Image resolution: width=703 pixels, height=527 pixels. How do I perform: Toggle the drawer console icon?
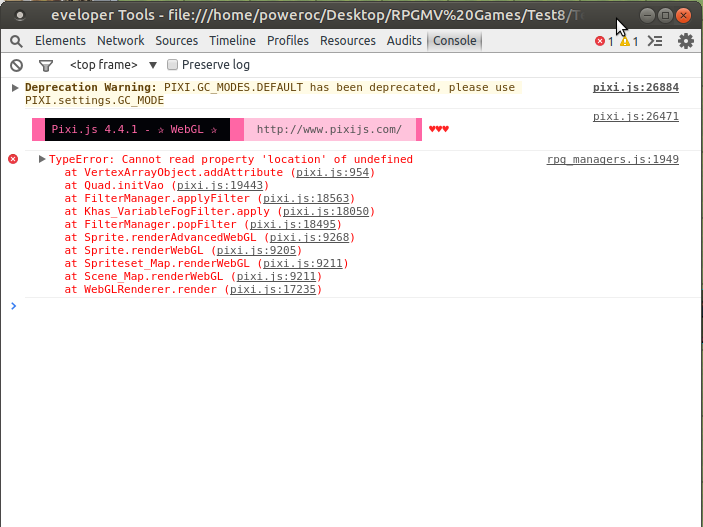coord(655,41)
